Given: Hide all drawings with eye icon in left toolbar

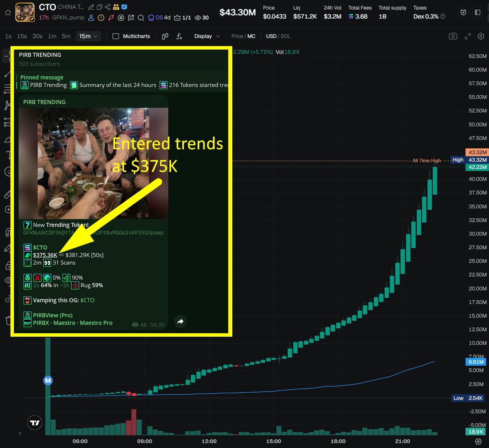Looking at the screenshot, I should coord(7,280).
